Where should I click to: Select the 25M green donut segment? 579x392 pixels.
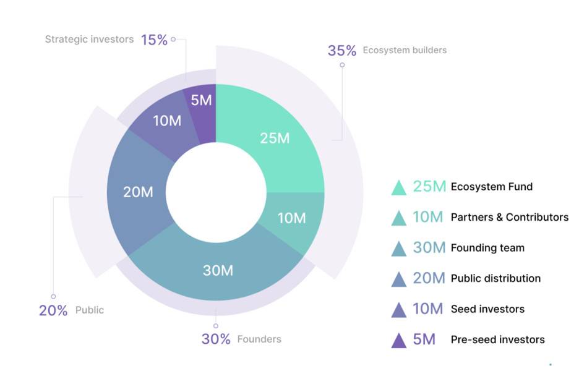(275, 138)
